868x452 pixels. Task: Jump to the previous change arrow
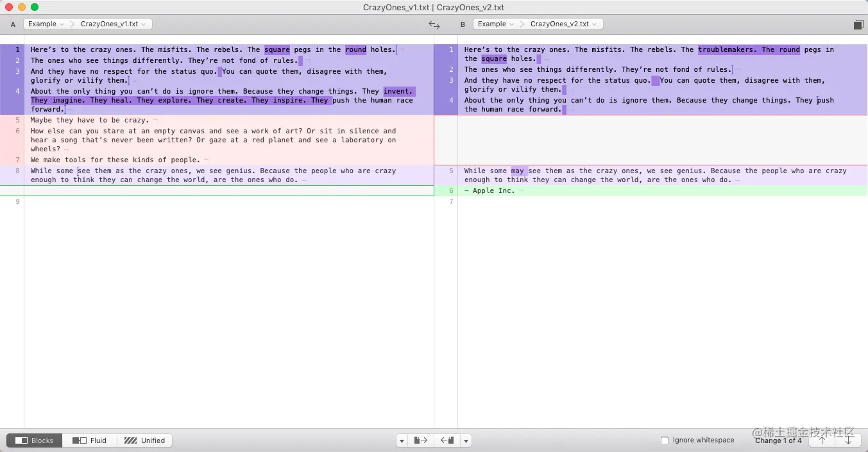(x=822, y=440)
